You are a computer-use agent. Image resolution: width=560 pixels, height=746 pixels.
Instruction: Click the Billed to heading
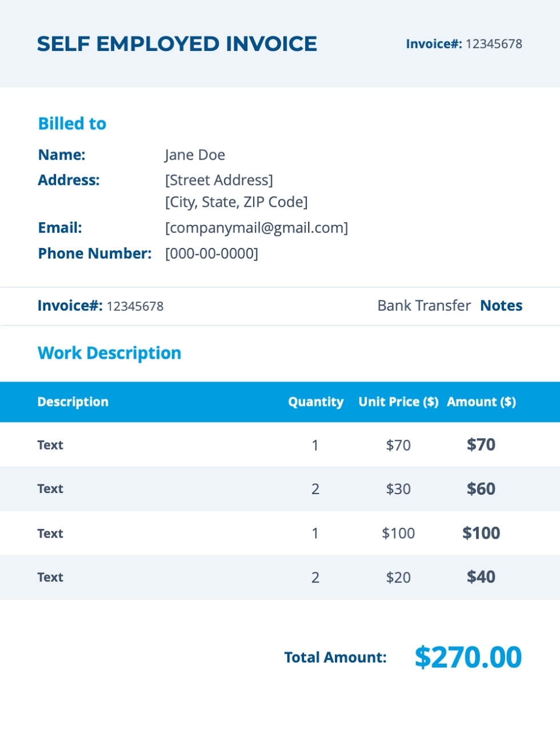pyautogui.click(x=72, y=123)
